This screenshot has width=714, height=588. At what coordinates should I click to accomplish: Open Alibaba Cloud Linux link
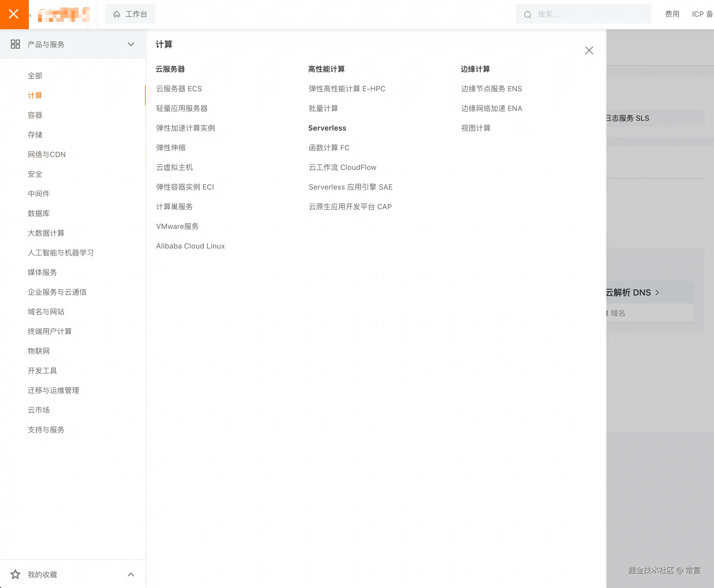click(x=190, y=246)
